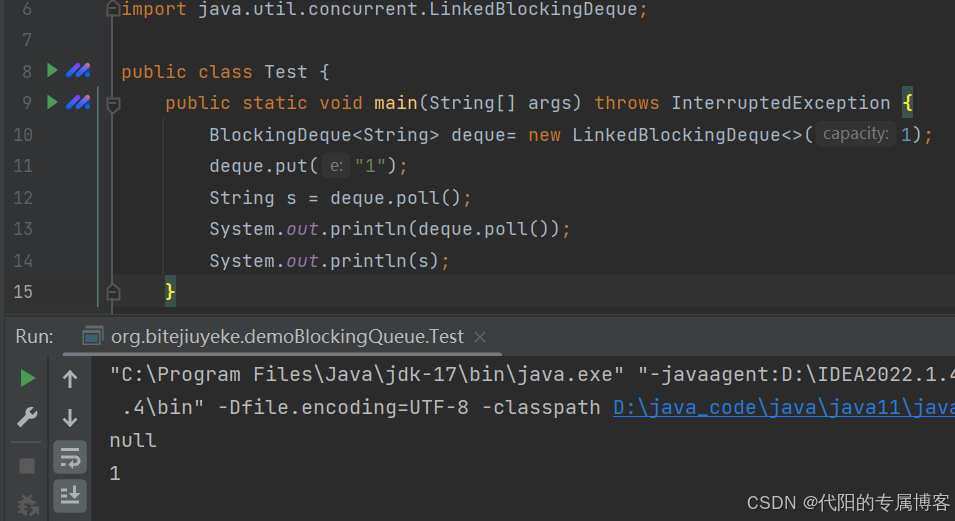Toggle scroll to end of console
This screenshot has height=521, width=955.
(70, 495)
